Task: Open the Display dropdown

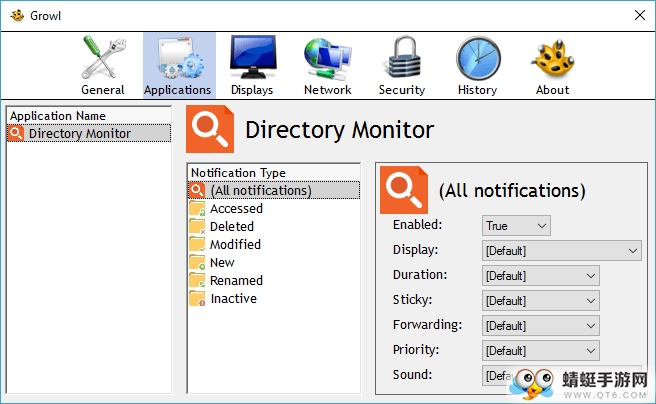Action: point(561,251)
